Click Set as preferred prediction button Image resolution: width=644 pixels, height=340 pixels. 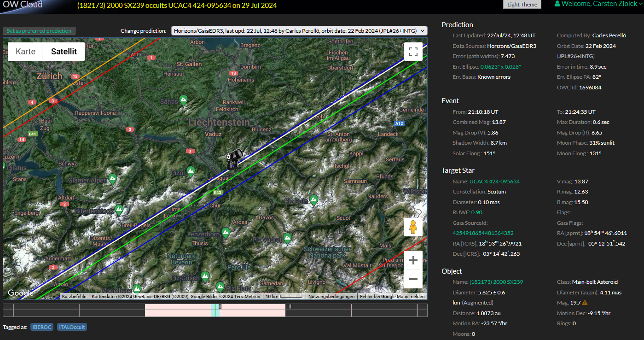coord(39,31)
